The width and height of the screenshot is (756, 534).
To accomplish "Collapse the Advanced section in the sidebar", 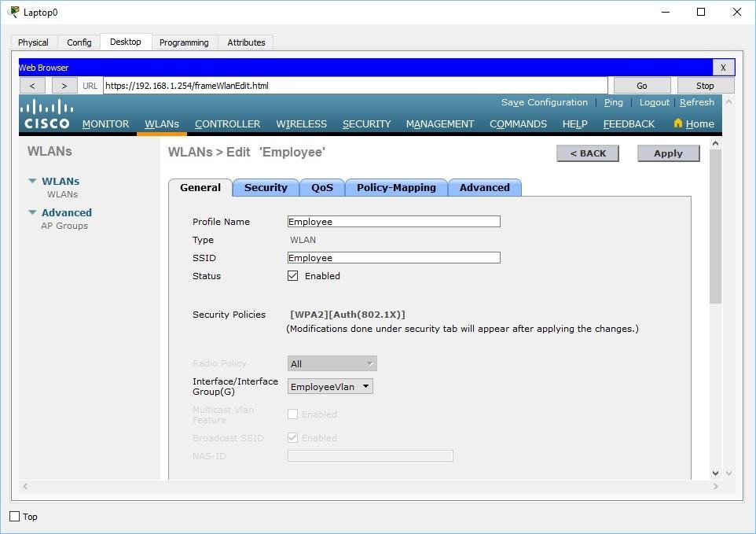I will click(x=31, y=212).
